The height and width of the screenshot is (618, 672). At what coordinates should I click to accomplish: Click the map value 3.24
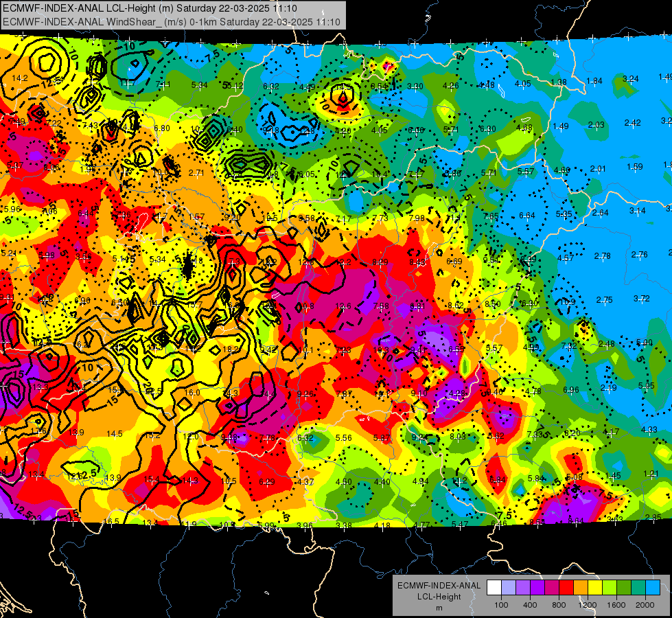tap(630, 78)
